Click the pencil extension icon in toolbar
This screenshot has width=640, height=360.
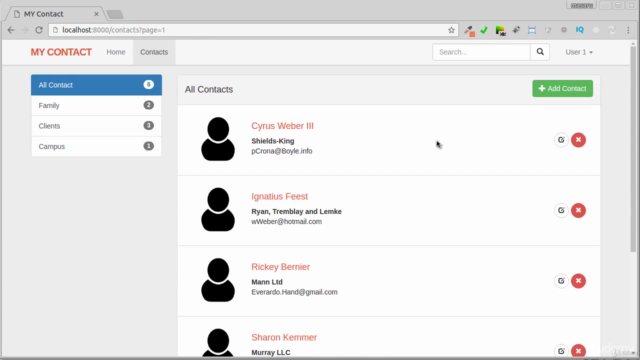(469, 31)
